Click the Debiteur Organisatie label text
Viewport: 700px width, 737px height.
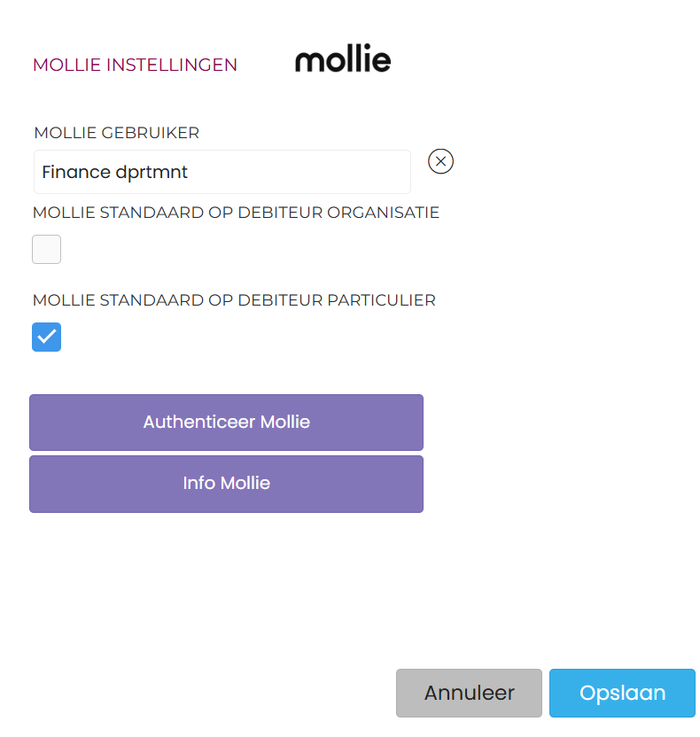(x=236, y=213)
